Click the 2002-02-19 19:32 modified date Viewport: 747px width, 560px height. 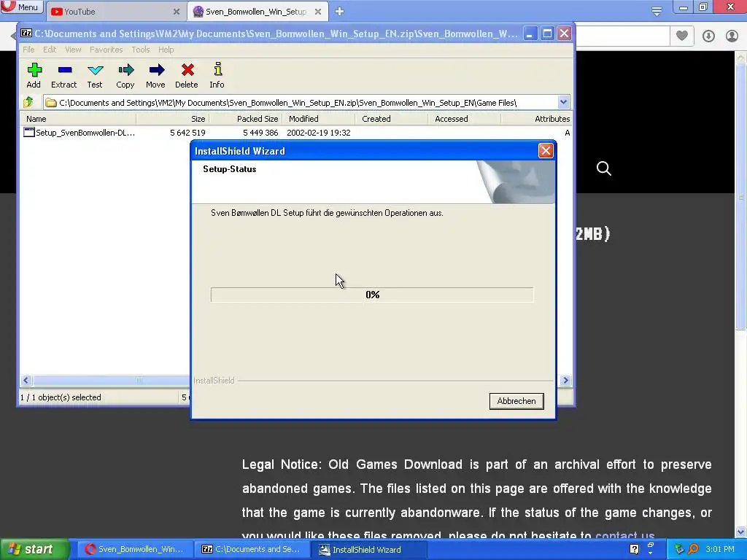(318, 133)
